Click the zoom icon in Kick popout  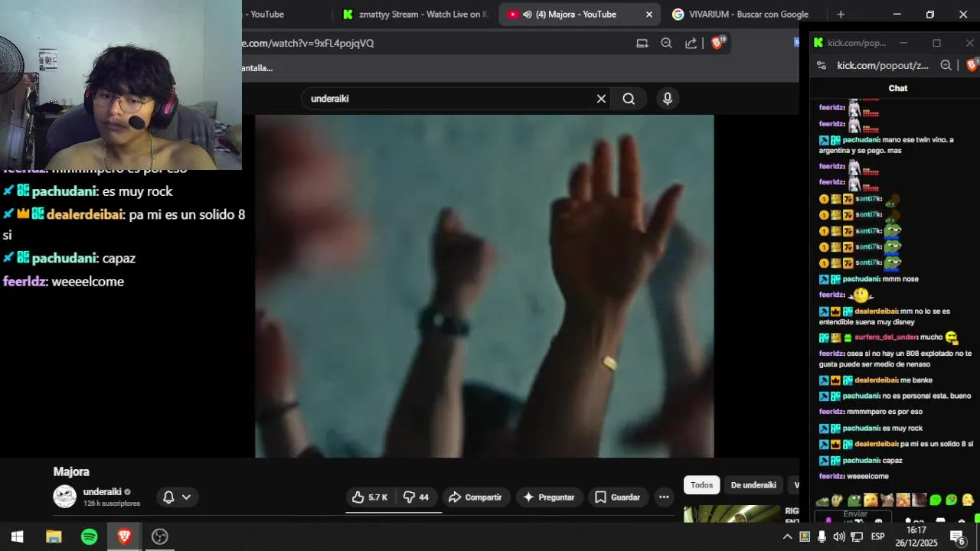point(946,66)
